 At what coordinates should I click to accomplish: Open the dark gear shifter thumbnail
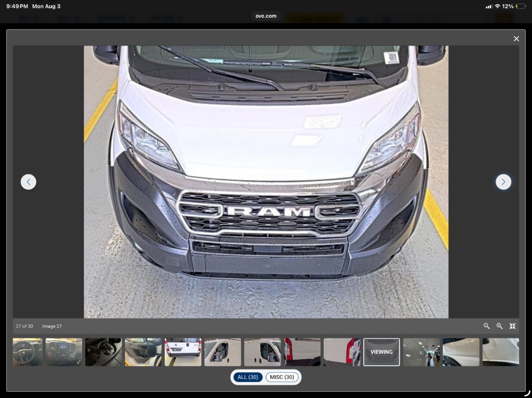[103, 352]
